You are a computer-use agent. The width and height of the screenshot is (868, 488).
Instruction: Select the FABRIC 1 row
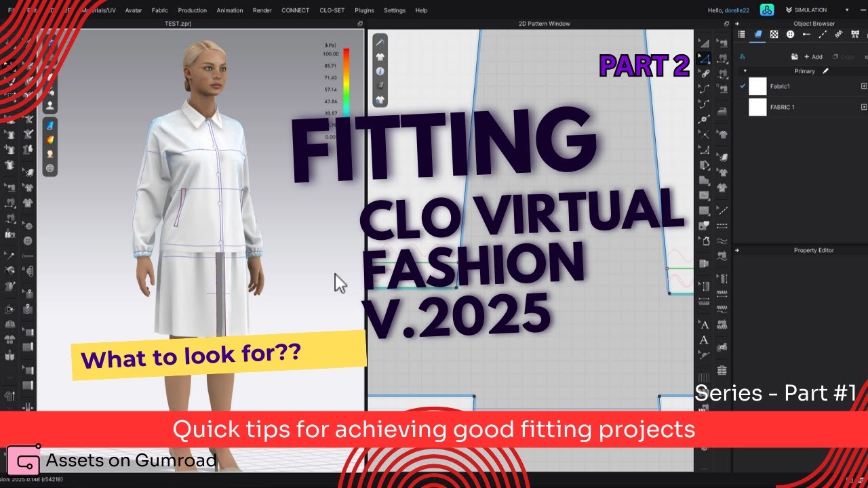(803, 107)
